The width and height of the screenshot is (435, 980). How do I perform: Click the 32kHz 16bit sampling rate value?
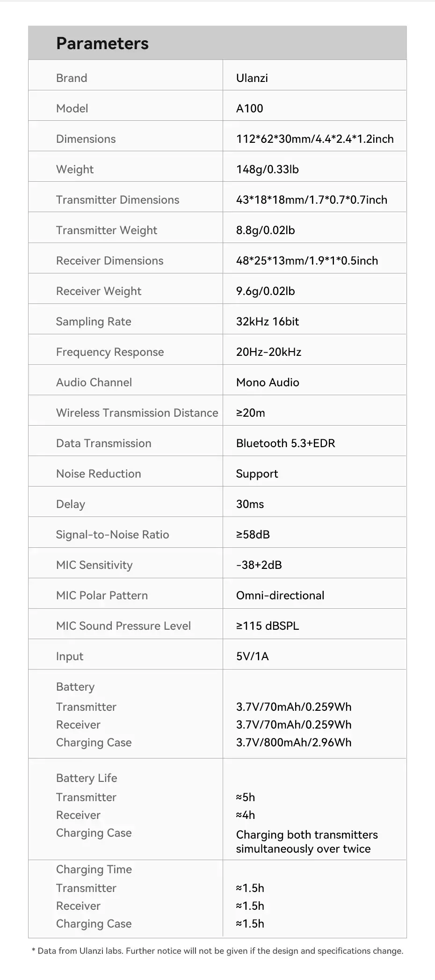tap(267, 322)
